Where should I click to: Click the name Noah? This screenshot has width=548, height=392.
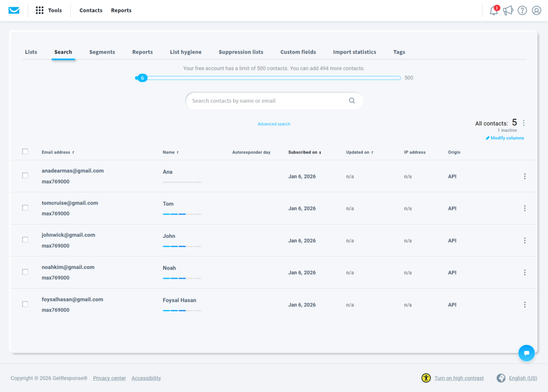[x=169, y=268]
